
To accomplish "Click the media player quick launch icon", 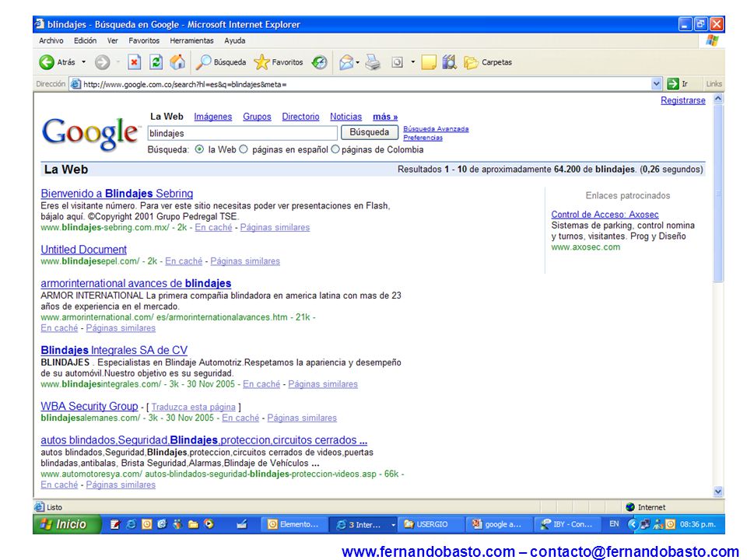I will (x=209, y=524).
